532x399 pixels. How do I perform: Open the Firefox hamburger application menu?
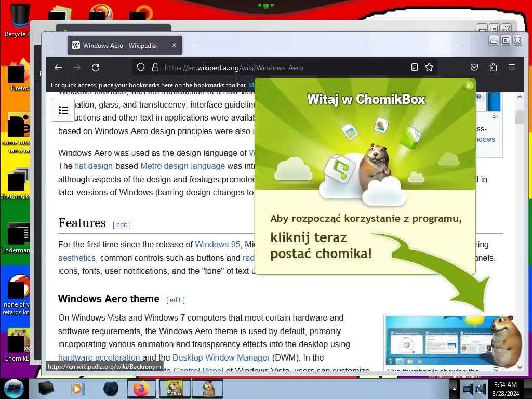pos(512,67)
